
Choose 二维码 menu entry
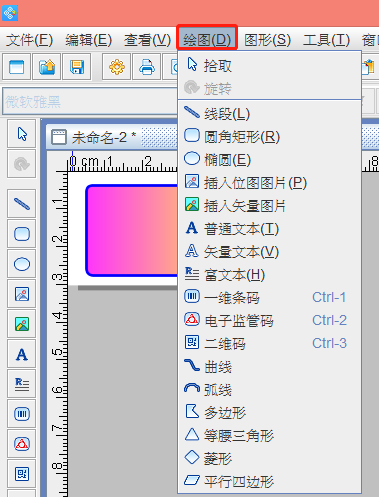pyautogui.click(x=270, y=343)
